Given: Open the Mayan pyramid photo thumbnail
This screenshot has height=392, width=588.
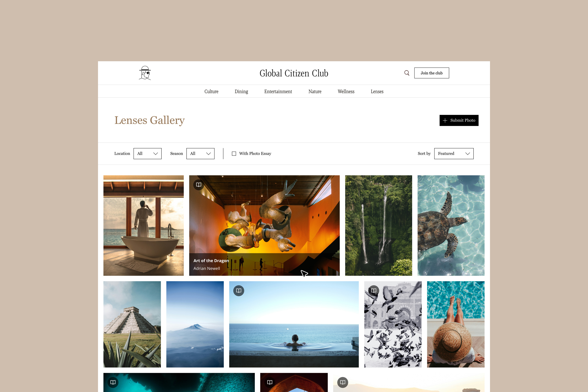Looking at the screenshot, I should click(x=132, y=324).
